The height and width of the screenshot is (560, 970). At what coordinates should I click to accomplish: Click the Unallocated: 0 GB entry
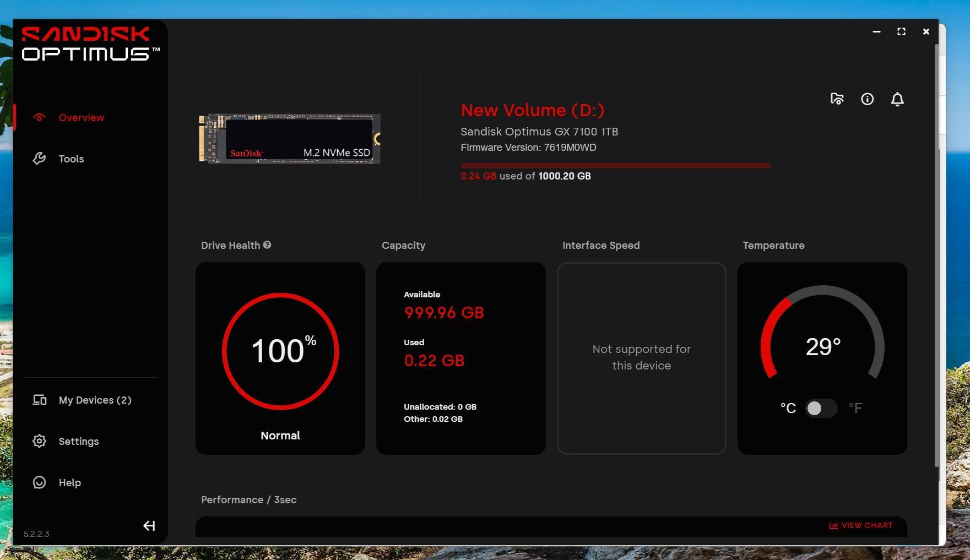pyautogui.click(x=440, y=407)
